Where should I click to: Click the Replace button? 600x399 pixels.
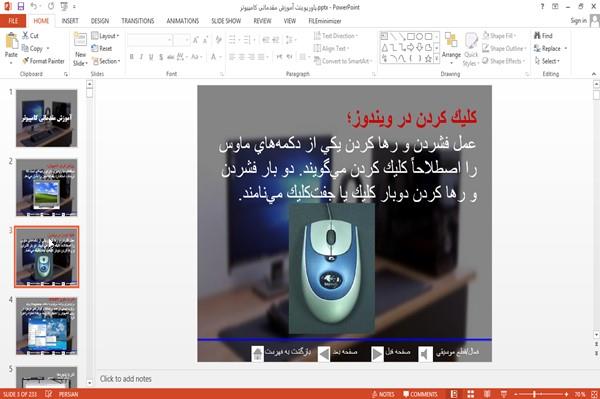point(550,48)
